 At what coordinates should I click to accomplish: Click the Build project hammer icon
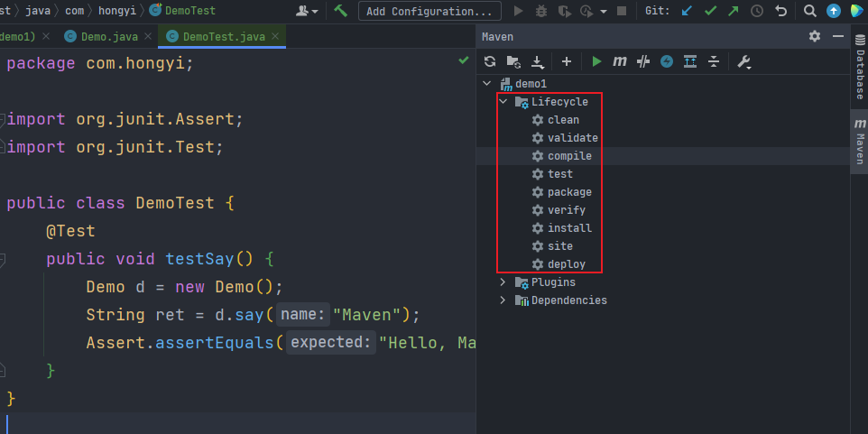(340, 11)
